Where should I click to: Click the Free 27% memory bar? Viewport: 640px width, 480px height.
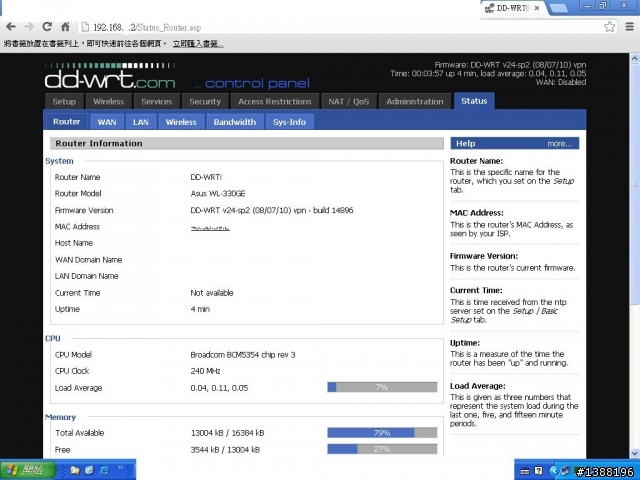[x=382, y=449]
